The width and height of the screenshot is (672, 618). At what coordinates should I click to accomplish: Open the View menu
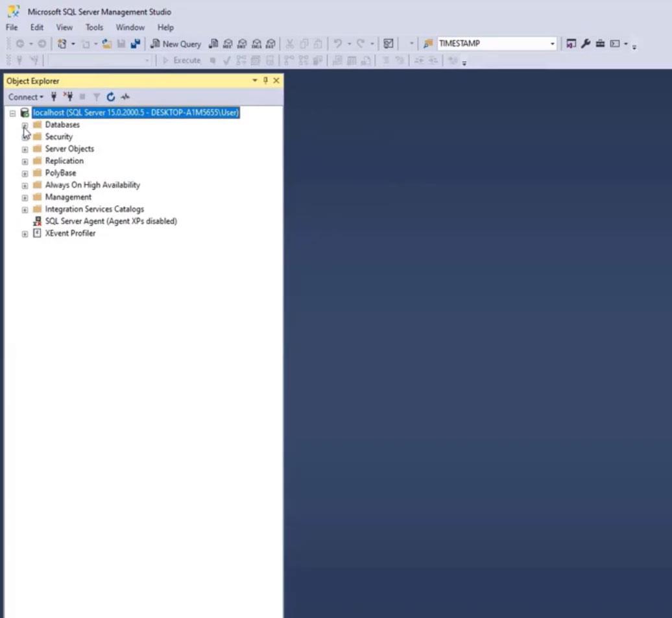64,27
